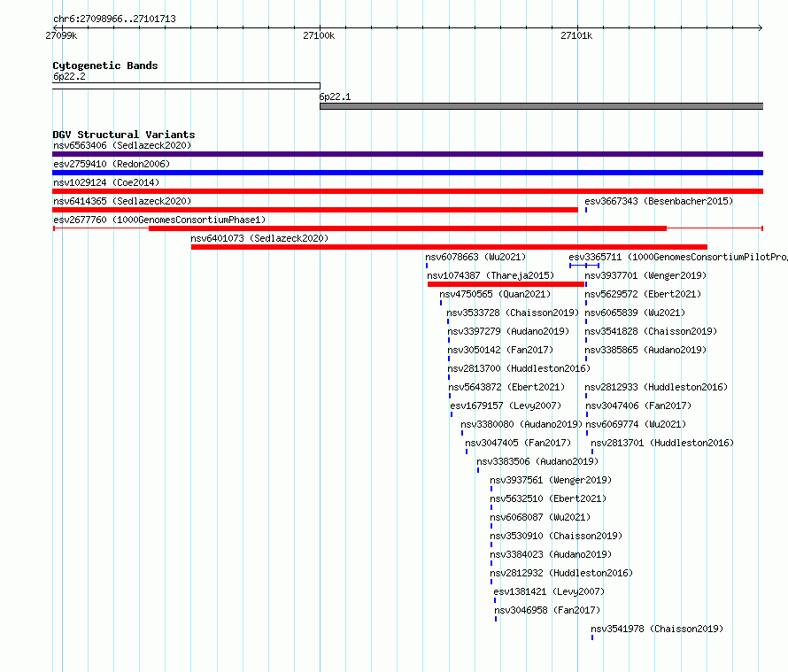The height and width of the screenshot is (672, 788).
Task: Open nsv3384023 (Audano2019) variant
Action: point(551,554)
